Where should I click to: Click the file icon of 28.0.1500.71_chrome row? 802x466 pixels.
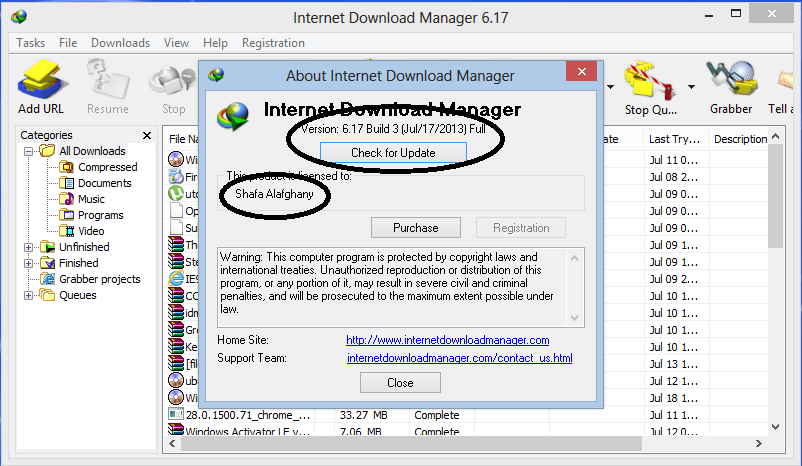pyautogui.click(x=176, y=414)
